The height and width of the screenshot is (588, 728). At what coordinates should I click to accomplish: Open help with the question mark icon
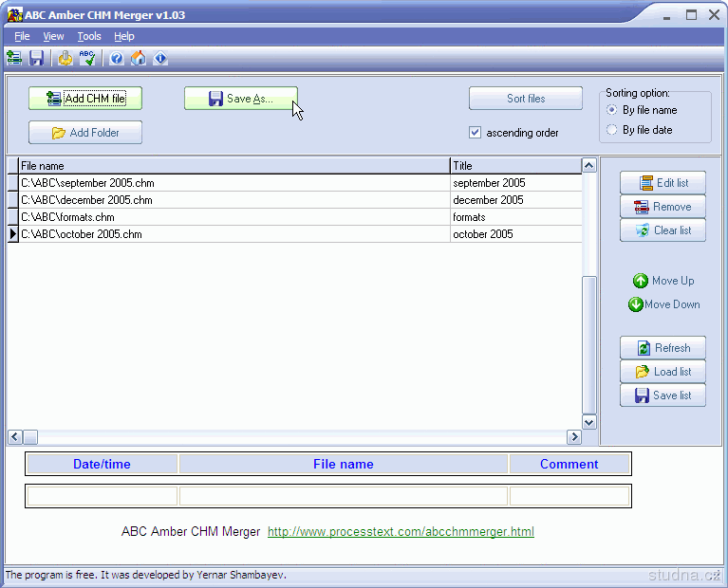117,59
